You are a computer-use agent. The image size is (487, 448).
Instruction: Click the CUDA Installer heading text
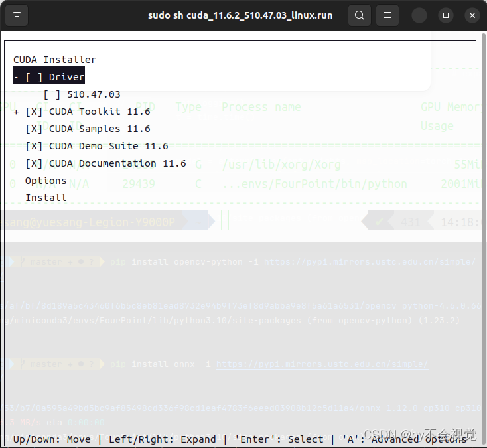tap(54, 60)
